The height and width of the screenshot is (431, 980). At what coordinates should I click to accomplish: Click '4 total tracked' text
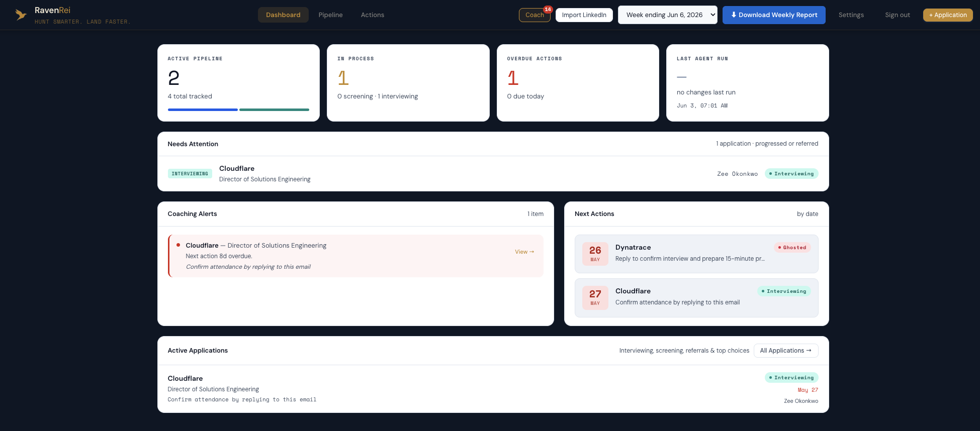(x=190, y=96)
